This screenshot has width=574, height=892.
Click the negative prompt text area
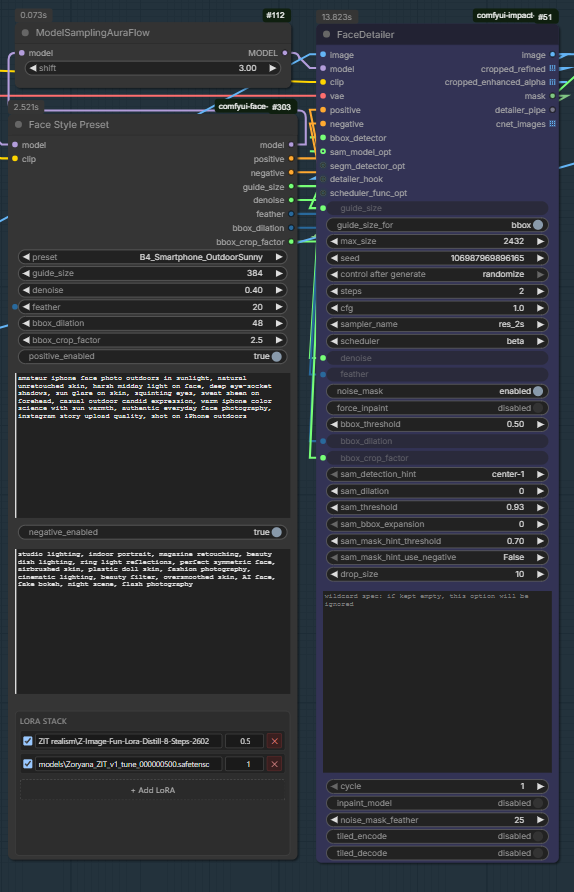coord(152,621)
